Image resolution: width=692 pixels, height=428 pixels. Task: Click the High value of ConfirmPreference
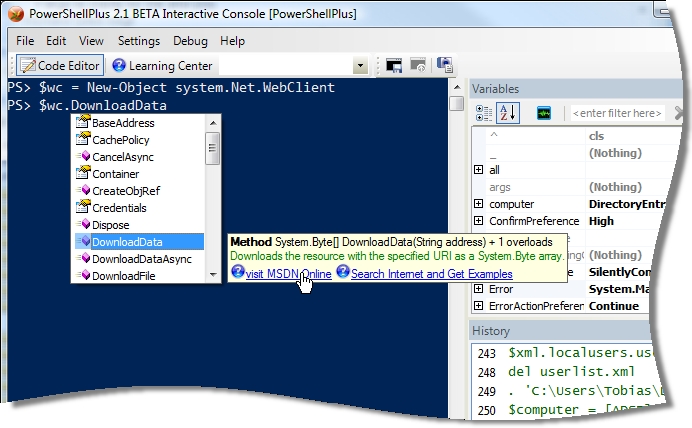click(601, 221)
